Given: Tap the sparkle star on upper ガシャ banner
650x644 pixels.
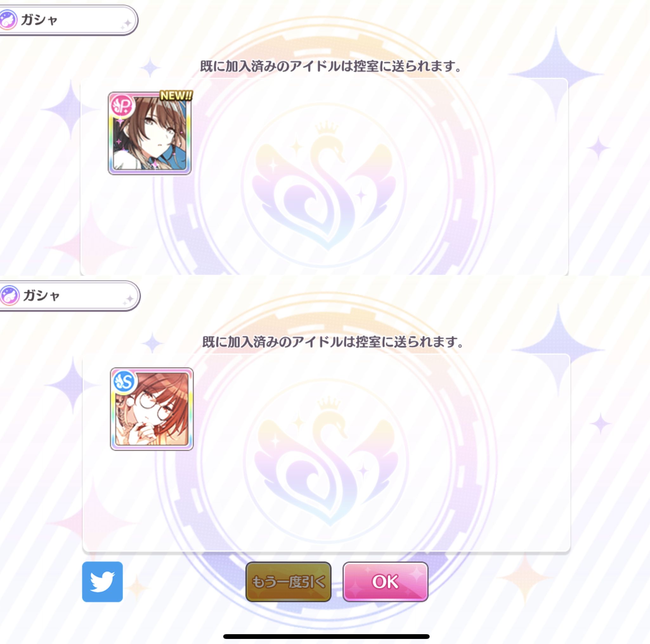Looking at the screenshot, I should [127, 24].
